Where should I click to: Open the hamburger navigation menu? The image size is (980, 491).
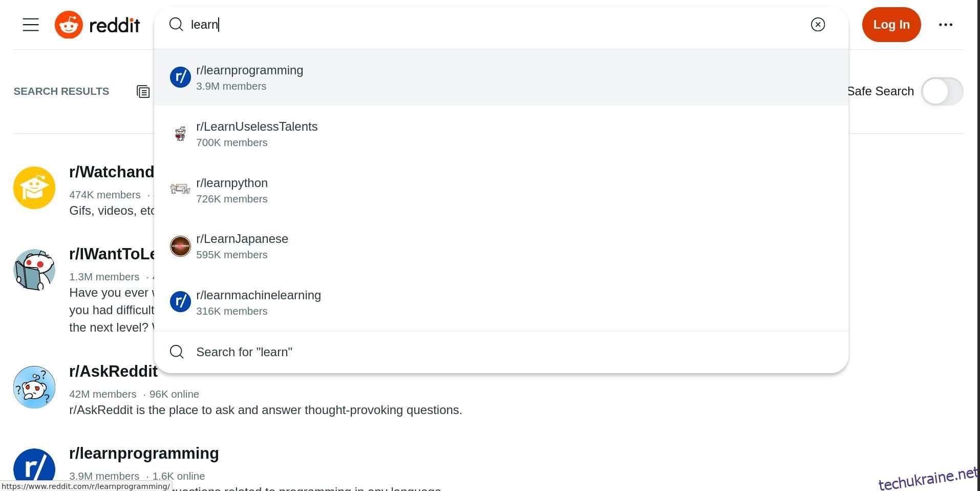click(x=31, y=25)
